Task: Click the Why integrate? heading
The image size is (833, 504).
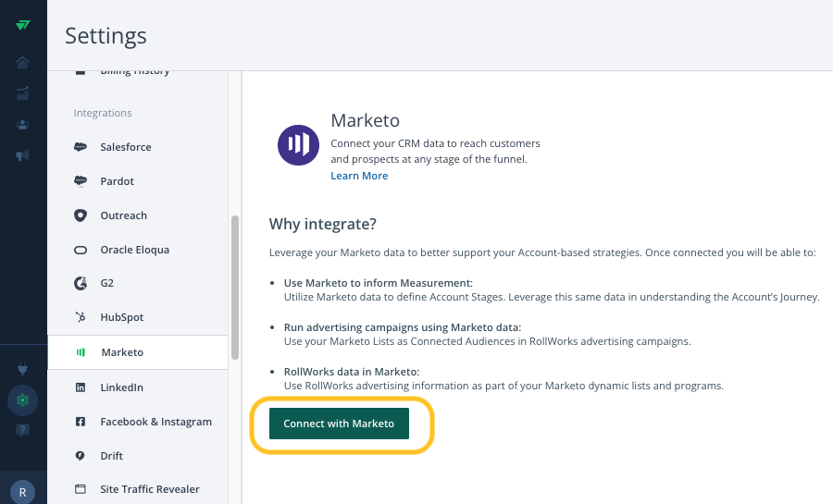Action: [x=322, y=224]
